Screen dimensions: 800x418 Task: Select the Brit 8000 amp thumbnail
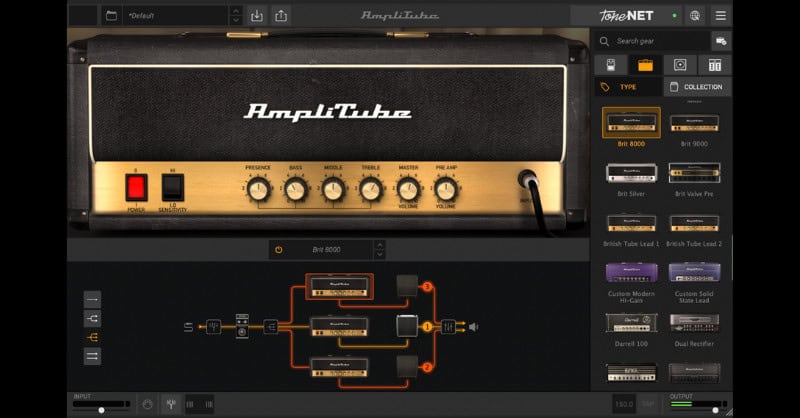(631, 123)
